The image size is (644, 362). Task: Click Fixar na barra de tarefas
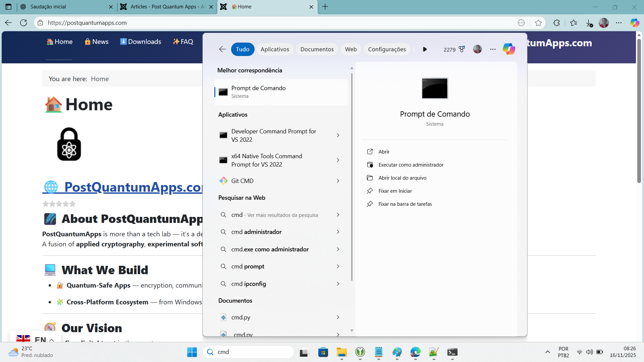coord(405,204)
